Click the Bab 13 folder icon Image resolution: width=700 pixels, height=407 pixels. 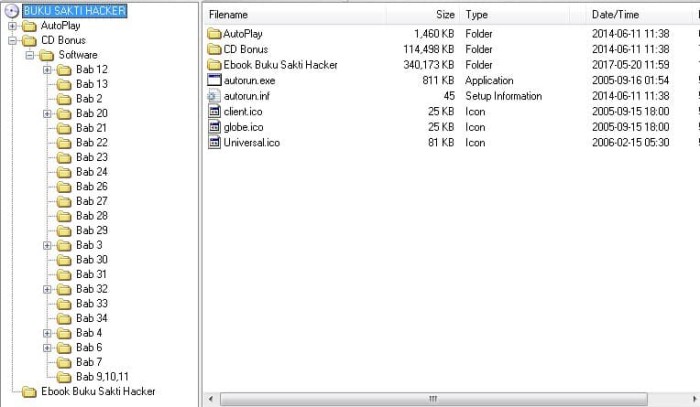[64, 84]
